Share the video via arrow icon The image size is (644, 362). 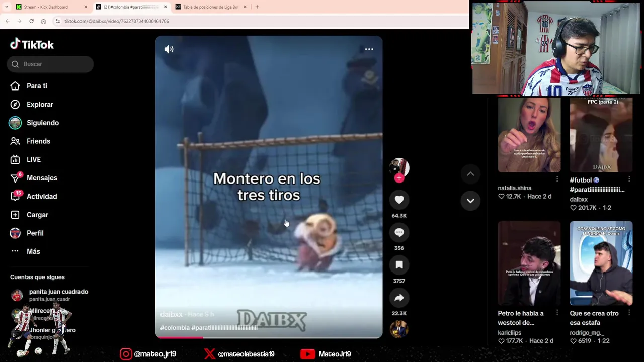pyautogui.click(x=399, y=298)
